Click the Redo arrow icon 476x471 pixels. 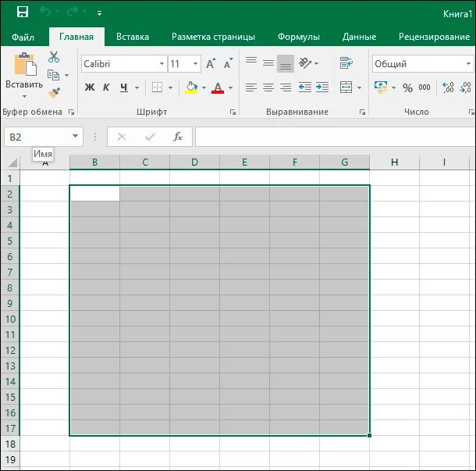(73, 12)
